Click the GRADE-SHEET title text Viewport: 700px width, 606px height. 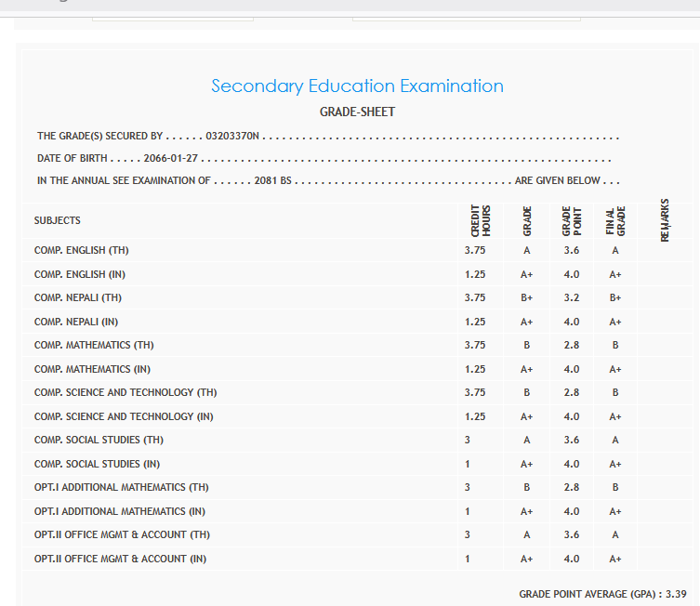point(357,112)
